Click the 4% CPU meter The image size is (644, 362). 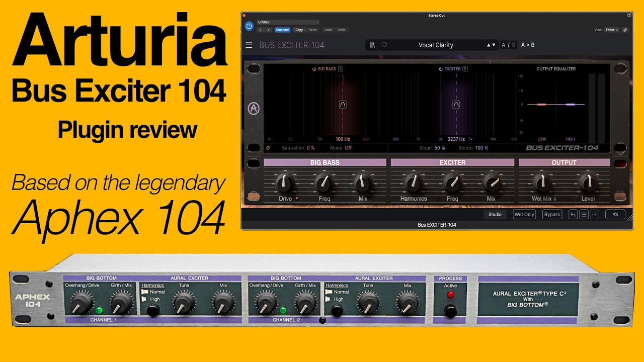tap(615, 215)
